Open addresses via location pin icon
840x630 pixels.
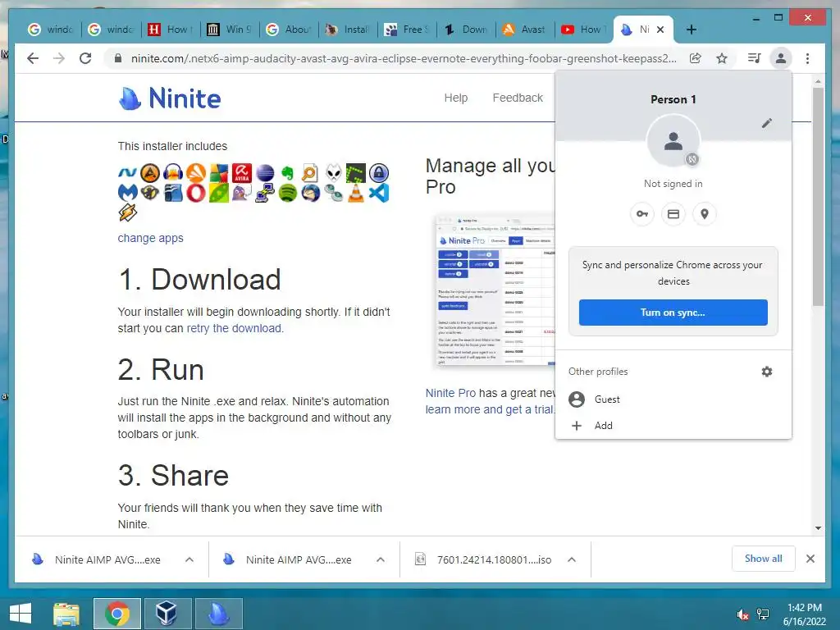pyautogui.click(x=705, y=214)
